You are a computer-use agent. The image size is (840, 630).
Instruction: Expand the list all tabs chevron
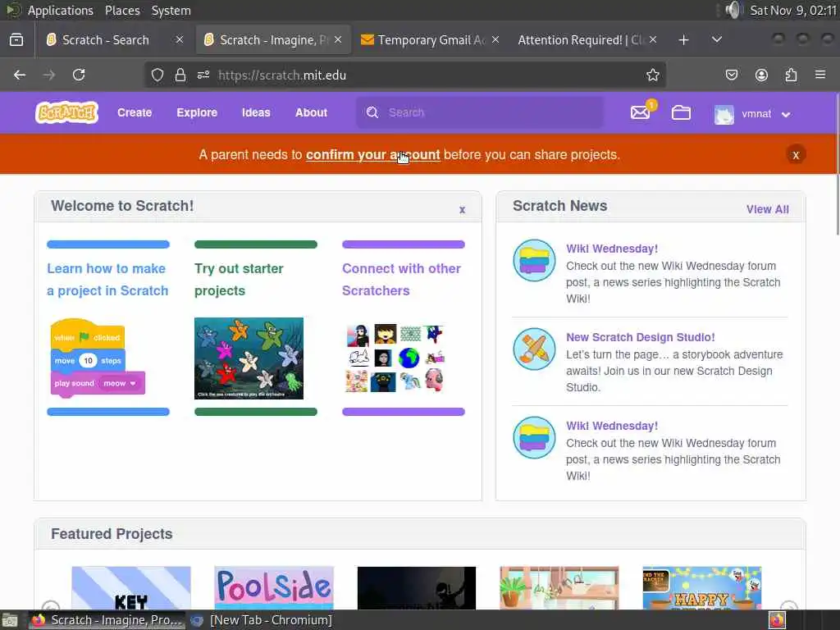pyautogui.click(x=717, y=40)
